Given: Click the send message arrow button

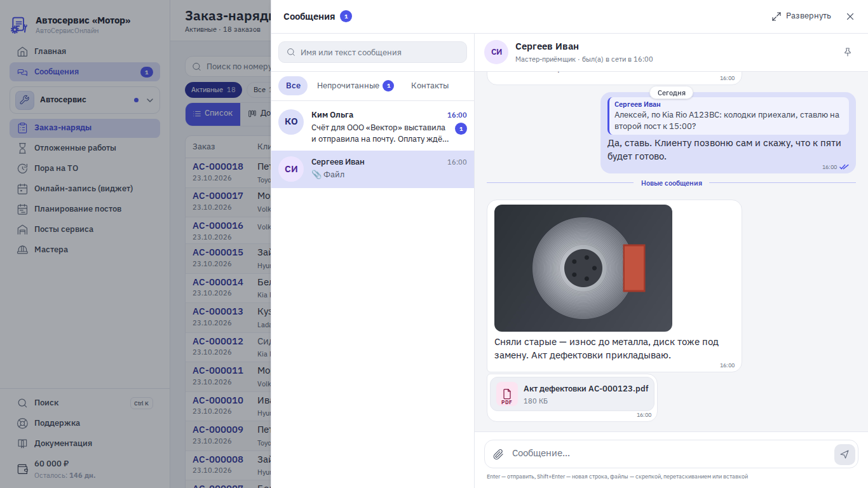Looking at the screenshot, I should pos(844,454).
